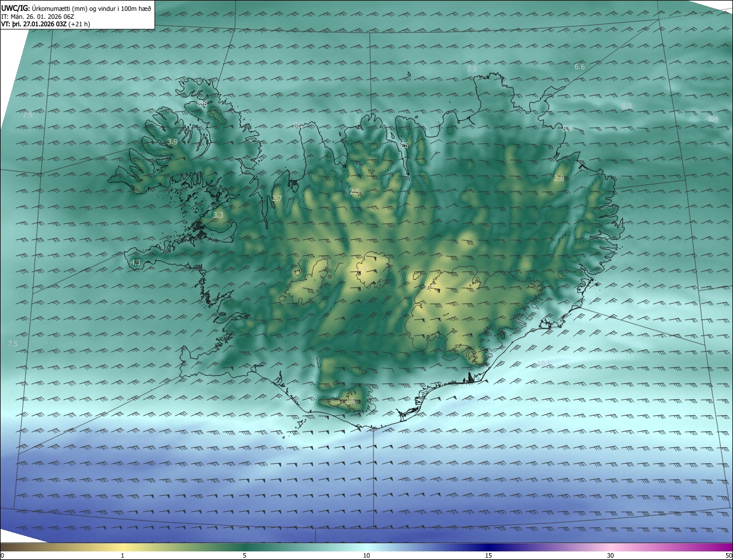Click the 3.3 value label on the map
The height and width of the screenshot is (560, 733).
point(218,215)
